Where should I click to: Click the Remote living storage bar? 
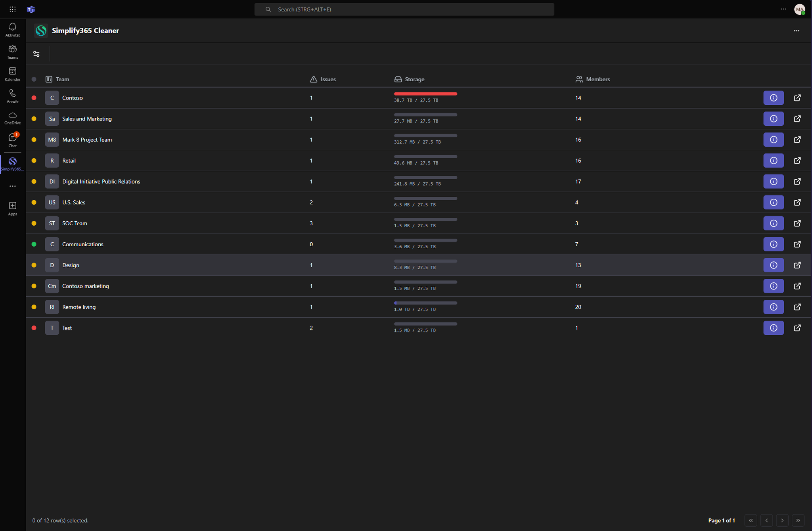point(425,303)
